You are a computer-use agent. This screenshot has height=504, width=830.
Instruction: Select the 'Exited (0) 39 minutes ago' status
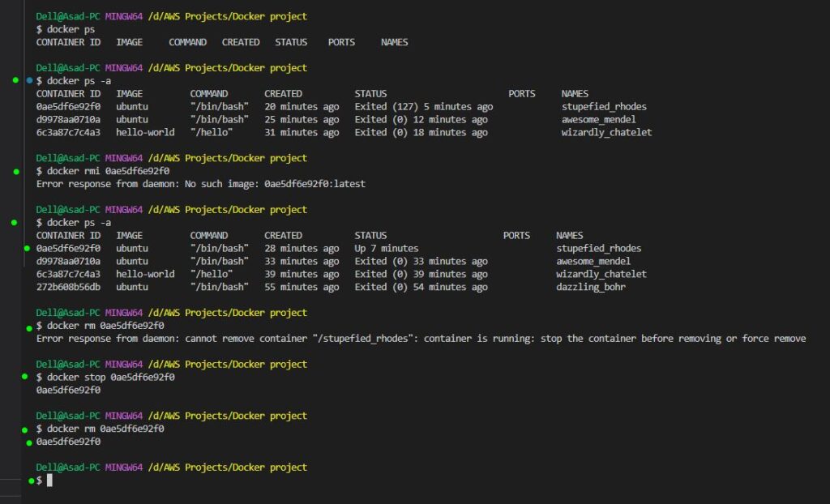coord(421,274)
